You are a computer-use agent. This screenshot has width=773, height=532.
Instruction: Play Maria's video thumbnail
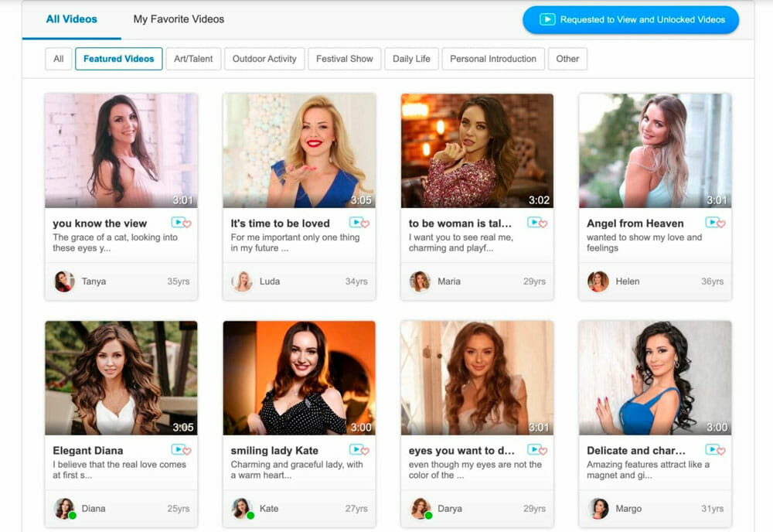477,151
